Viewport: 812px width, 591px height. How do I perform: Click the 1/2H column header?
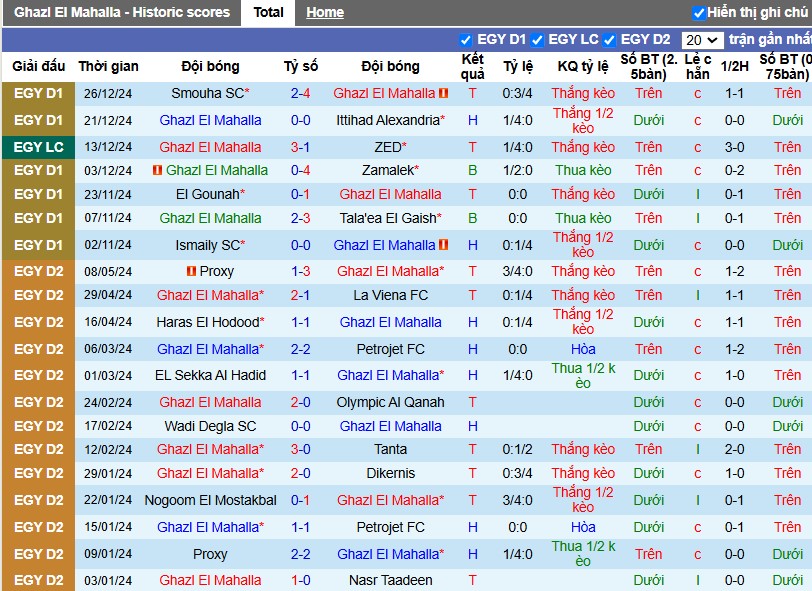tap(734, 66)
